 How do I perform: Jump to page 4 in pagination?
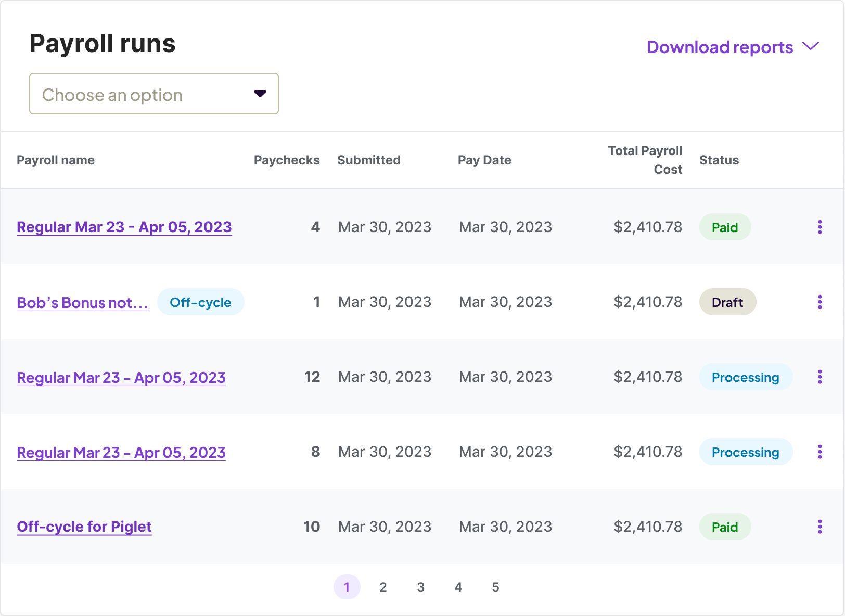(458, 587)
